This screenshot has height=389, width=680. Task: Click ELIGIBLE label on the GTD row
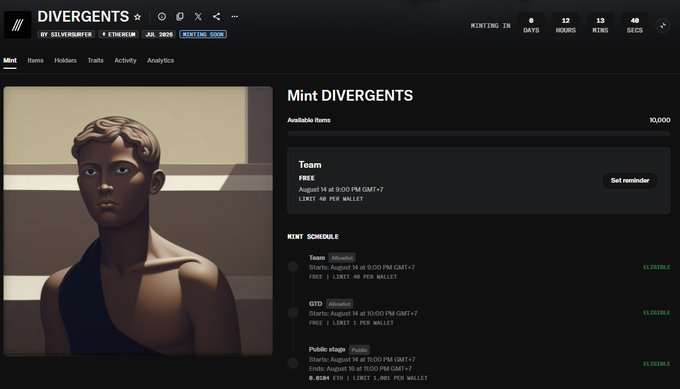(x=656, y=313)
